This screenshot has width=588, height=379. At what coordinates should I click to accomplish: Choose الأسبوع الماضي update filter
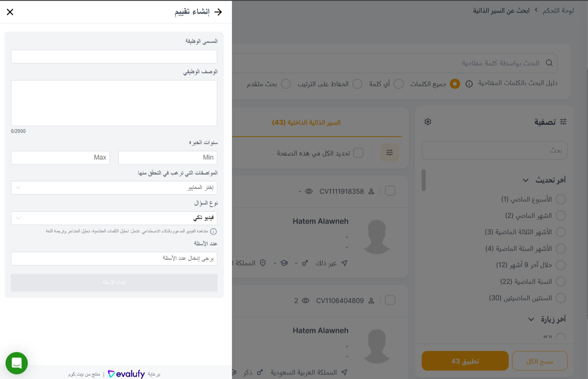coord(561,199)
